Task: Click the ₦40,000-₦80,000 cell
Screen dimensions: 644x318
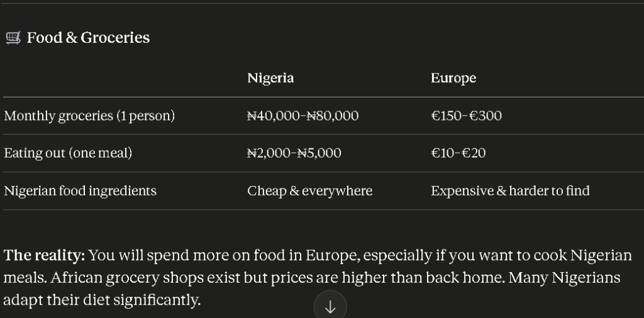Action: (x=303, y=116)
